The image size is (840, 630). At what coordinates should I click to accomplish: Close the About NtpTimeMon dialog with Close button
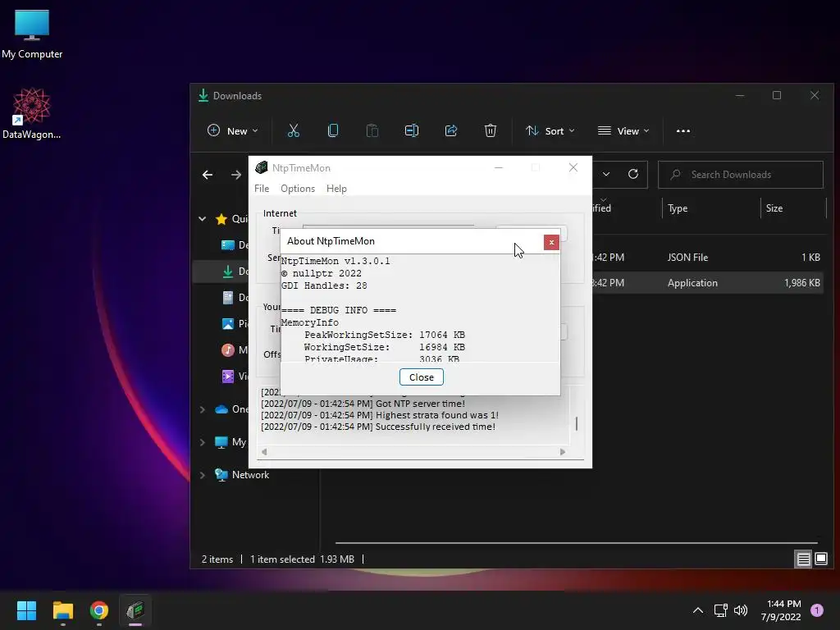click(x=421, y=377)
